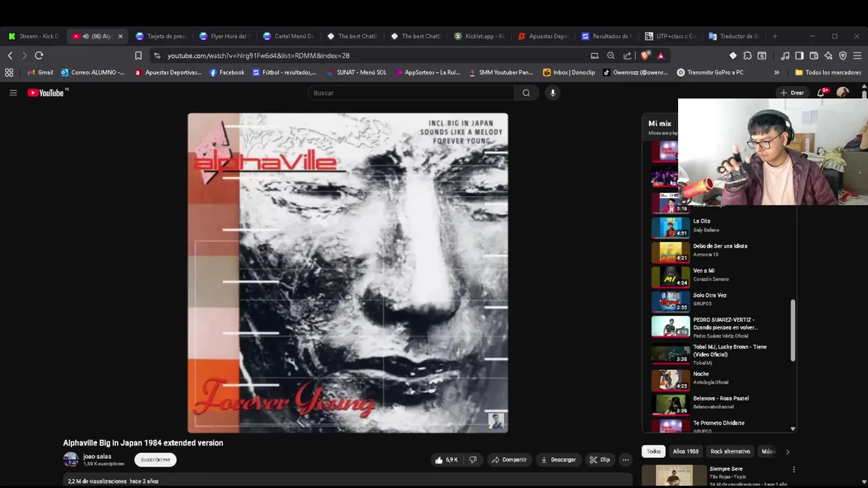
Task: Click the Descargar button
Action: point(558,460)
